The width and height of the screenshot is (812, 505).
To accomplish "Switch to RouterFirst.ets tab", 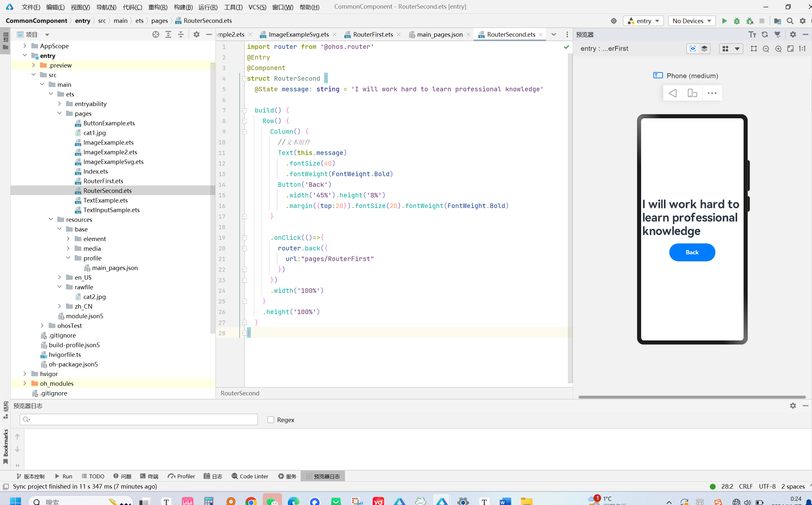I will (373, 34).
